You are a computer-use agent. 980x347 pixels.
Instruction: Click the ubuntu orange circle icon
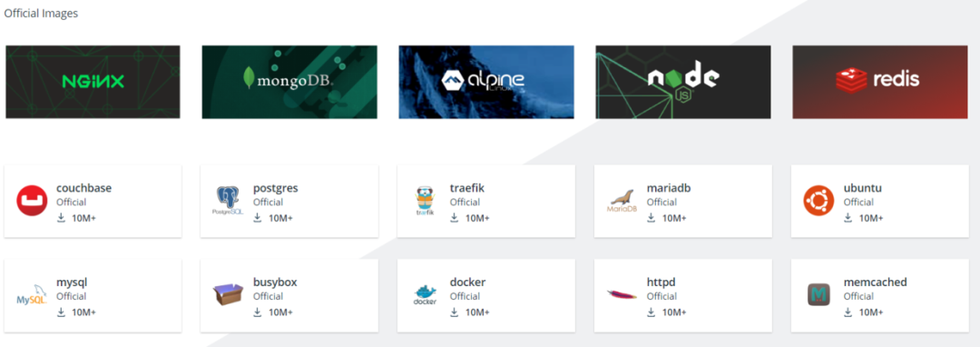(818, 202)
